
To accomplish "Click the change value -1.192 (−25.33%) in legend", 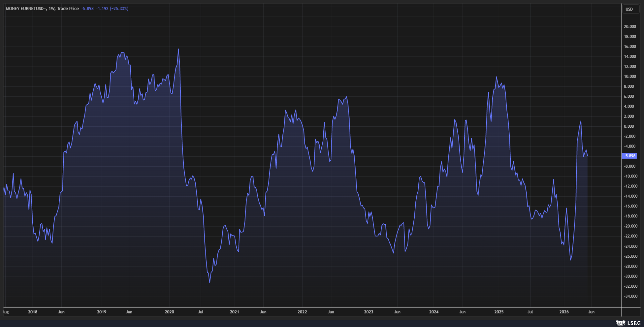I will click(112, 8).
